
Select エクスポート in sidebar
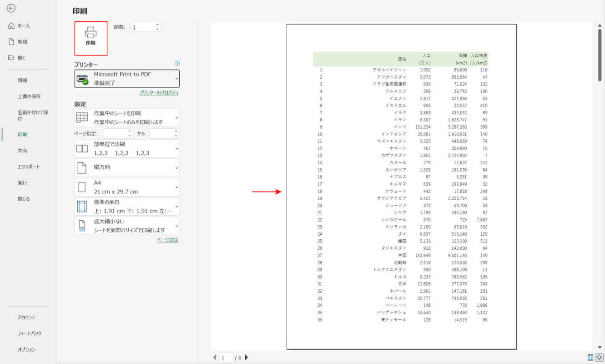click(29, 167)
